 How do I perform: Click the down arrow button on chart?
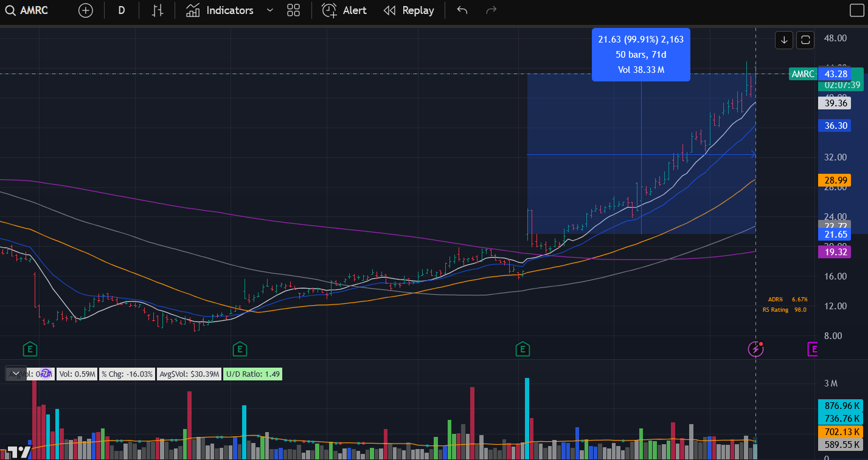pos(784,40)
